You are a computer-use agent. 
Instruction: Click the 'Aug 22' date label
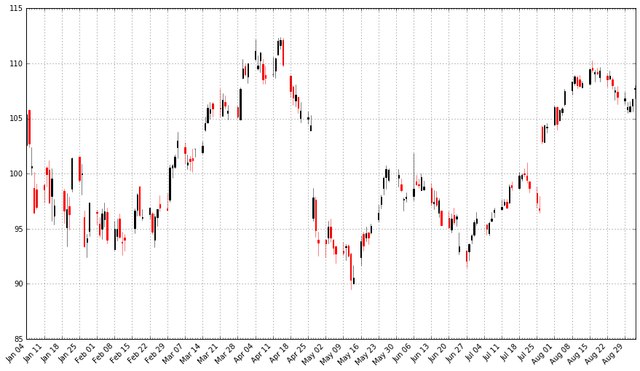[x=595, y=354]
